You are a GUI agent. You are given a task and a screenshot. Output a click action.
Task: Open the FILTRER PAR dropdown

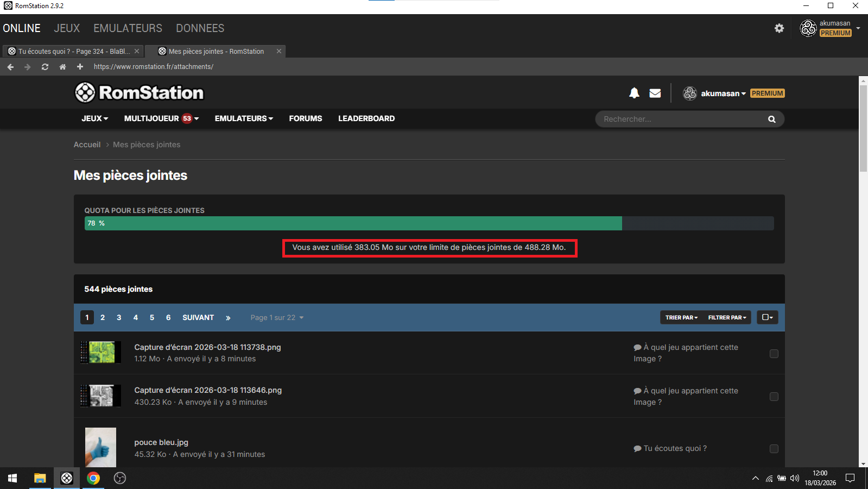point(727,317)
